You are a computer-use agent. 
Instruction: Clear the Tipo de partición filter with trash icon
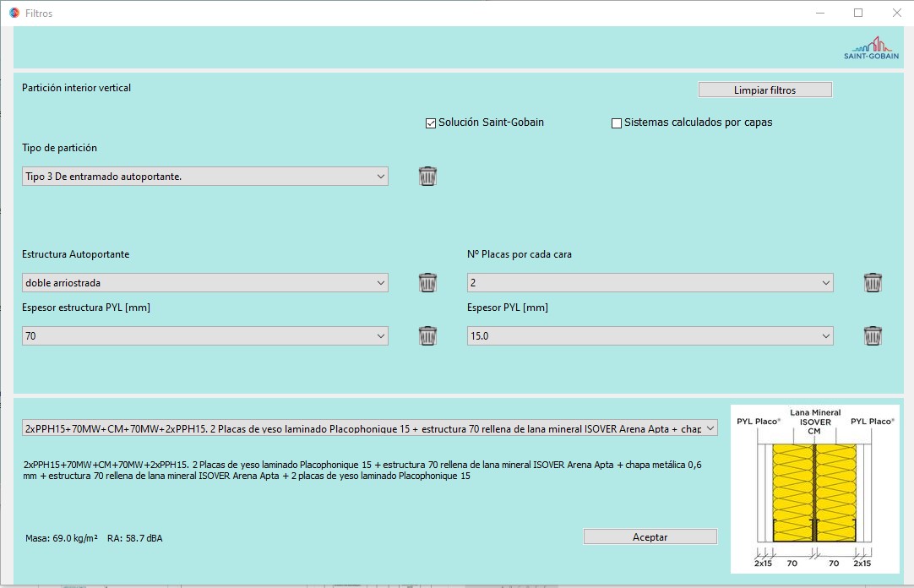(x=428, y=176)
